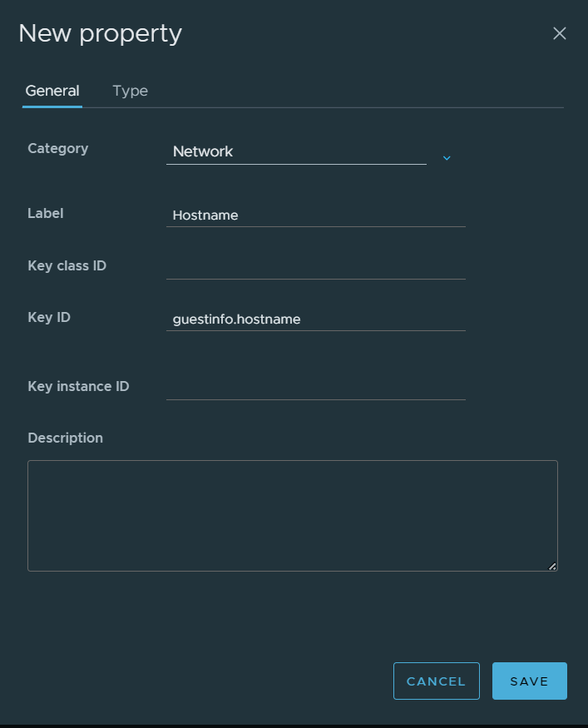Open the Network category combo box
588x728 pixels.
(x=296, y=151)
